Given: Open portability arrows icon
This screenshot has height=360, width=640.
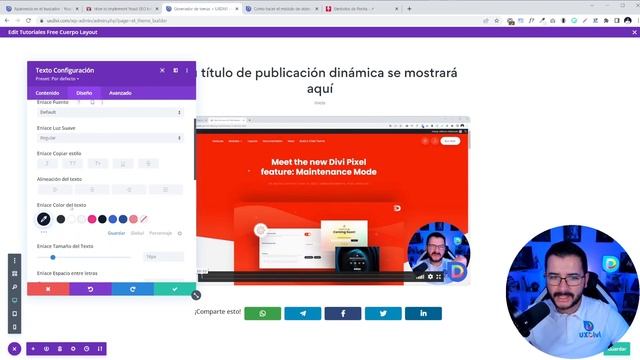Looking at the screenshot, I should click(x=100, y=349).
